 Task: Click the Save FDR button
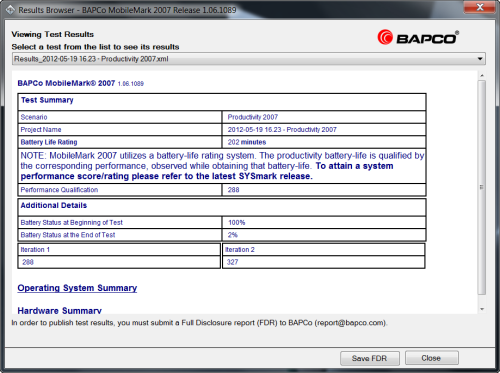pos(370,358)
